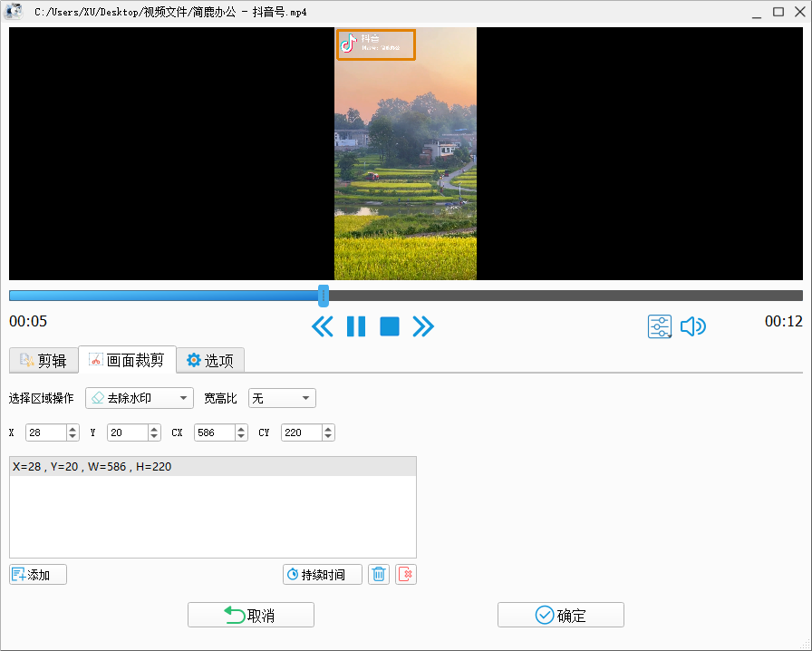Clear all regions with red delete icon
Screen dimensions: 812x651
405,574
